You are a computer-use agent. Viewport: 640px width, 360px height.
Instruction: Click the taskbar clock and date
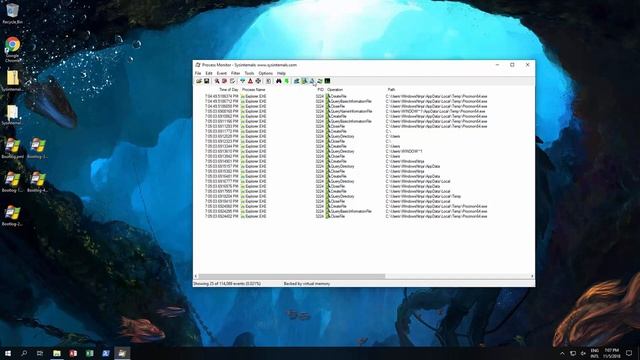point(611,353)
